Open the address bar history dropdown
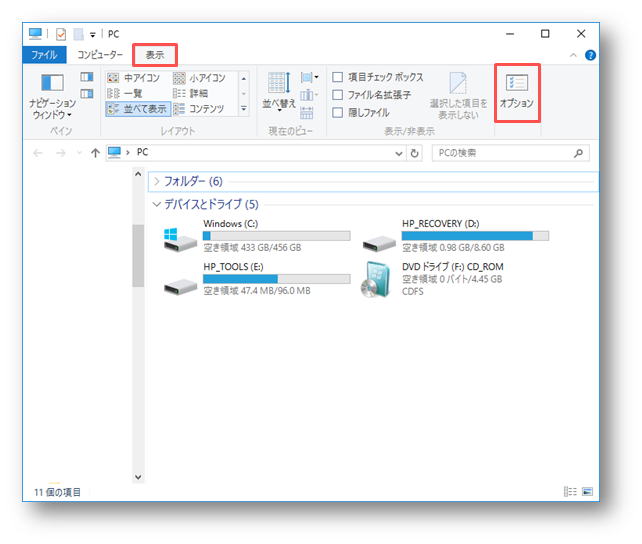 tap(399, 153)
